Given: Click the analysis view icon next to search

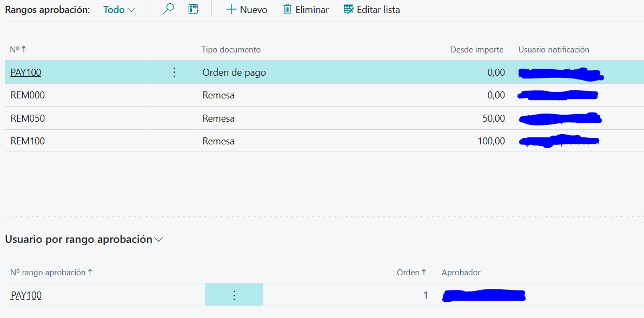Looking at the screenshot, I should (194, 10).
